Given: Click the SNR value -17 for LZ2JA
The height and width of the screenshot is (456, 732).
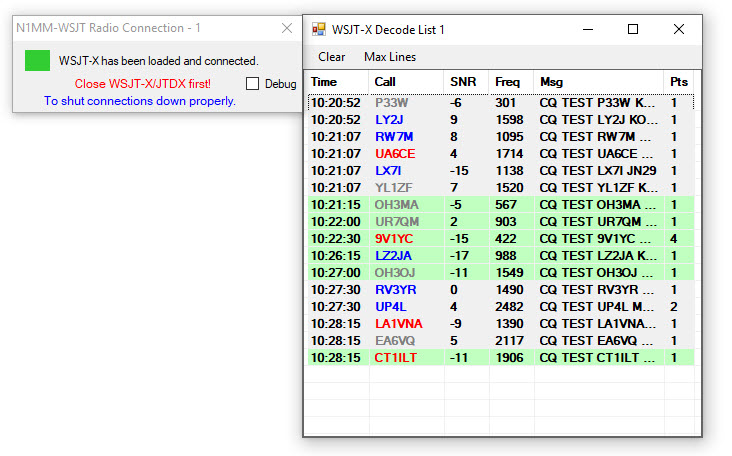Looking at the screenshot, I should click(459, 256).
